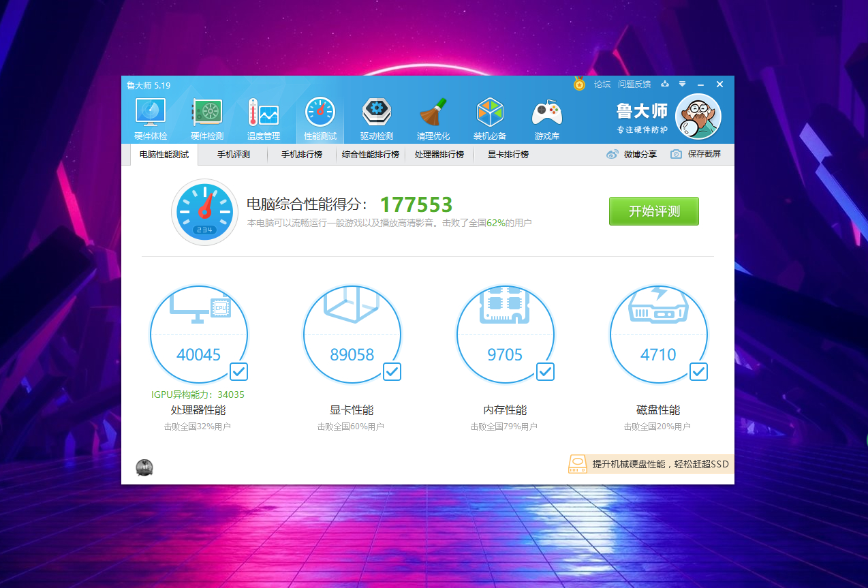Click the 处理器性能 label
The width and height of the screenshot is (868, 588).
(198, 410)
